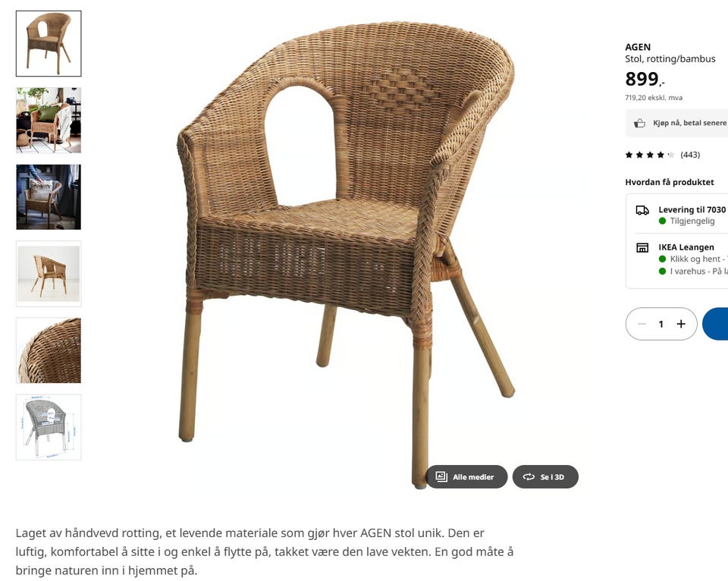Viewport: 728px width, 581px height.
Task: Increase quantity with the plus icon
Action: pos(681,324)
